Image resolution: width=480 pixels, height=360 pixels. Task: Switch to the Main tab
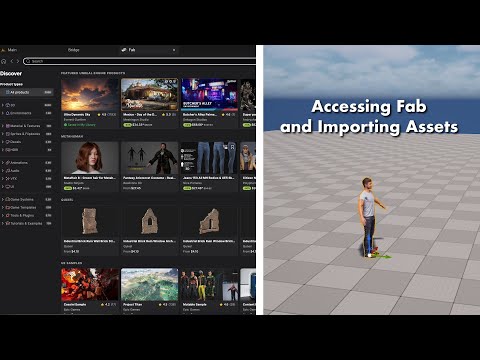[12, 50]
